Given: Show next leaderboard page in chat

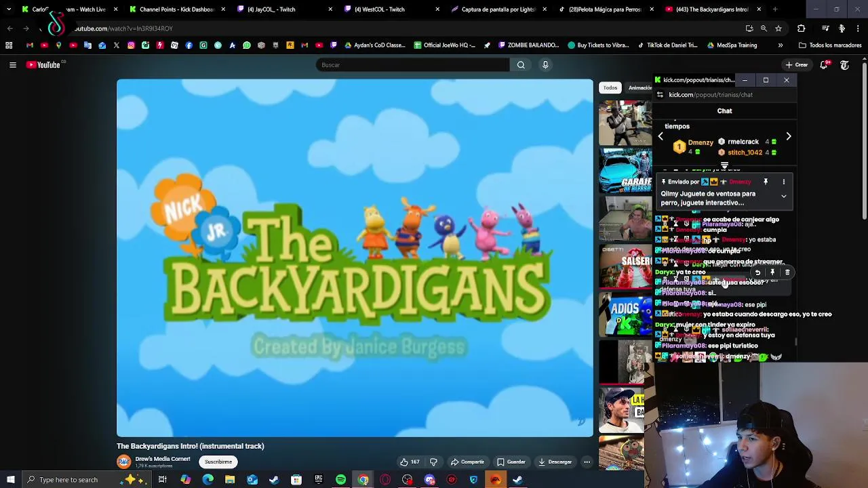Looking at the screenshot, I should coord(788,137).
